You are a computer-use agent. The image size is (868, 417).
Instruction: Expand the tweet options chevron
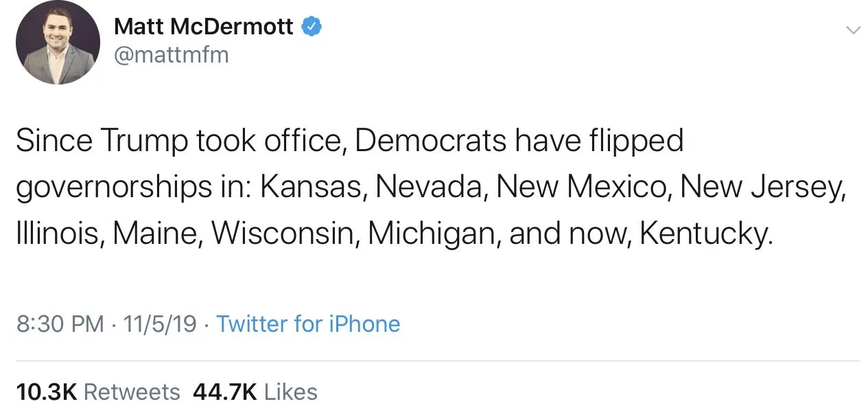(853, 30)
